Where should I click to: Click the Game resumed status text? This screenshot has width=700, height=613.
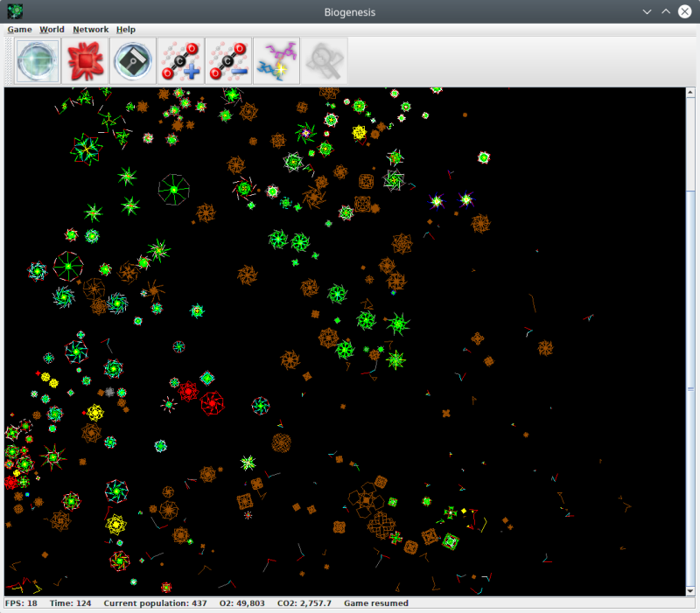[x=376, y=603]
